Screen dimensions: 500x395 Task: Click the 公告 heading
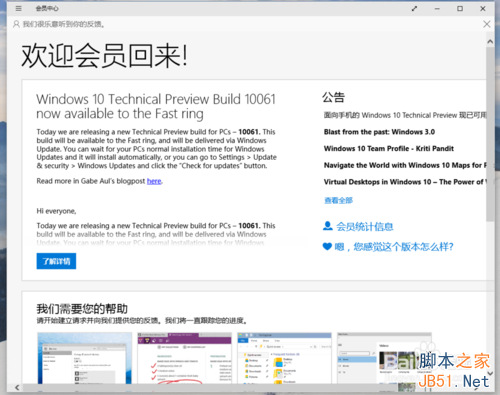pyautogui.click(x=333, y=97)
